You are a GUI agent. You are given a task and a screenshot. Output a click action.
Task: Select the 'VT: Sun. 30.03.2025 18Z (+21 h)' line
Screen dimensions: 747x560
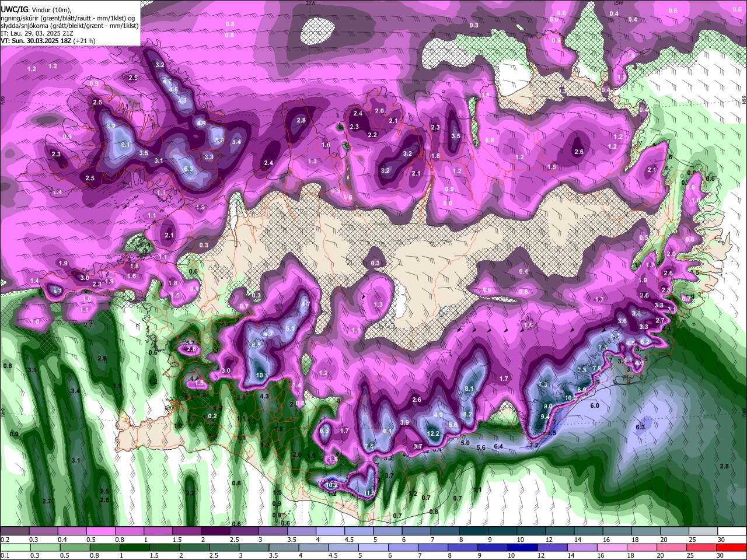tap(48, 41)
